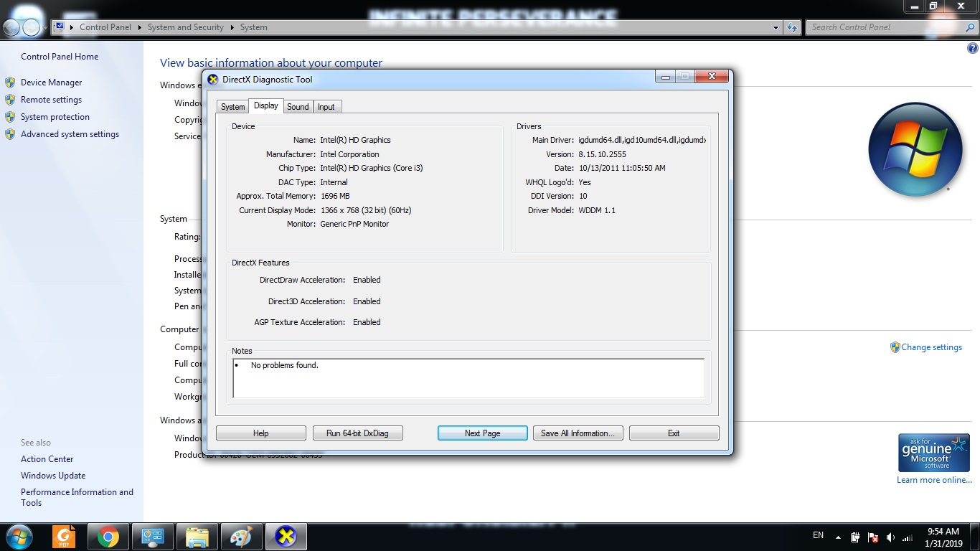980x551 pixels.
Task: Open Windows Explorer folder icon in taskbar
Action: click(x=197, y=537)
